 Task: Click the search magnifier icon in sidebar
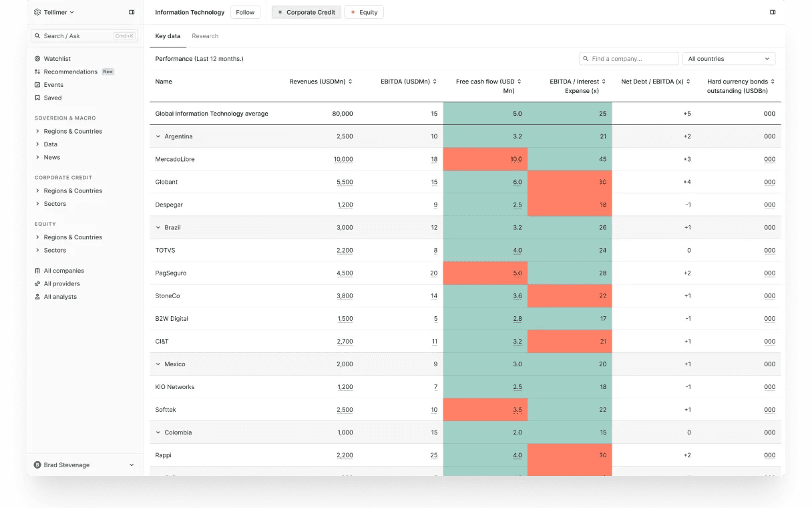(38, 36)
